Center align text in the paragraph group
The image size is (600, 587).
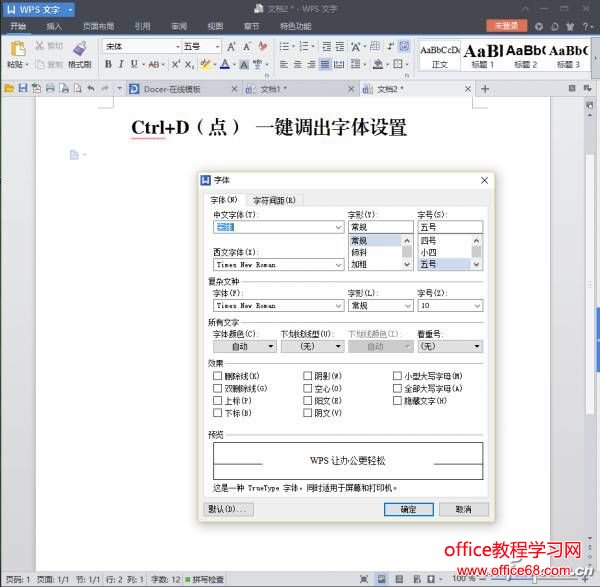click(297, 64)
